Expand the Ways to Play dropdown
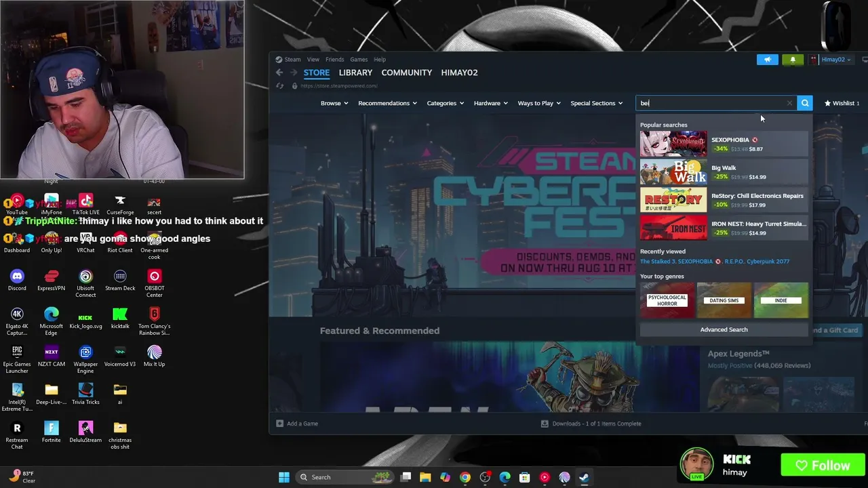The height and width of the screenshot is (488, 868). (539, 103)
